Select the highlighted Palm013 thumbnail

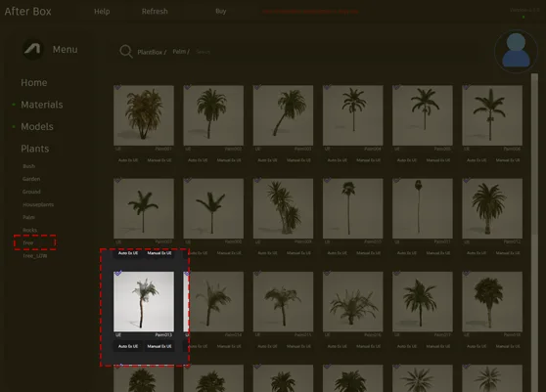[x=144, y=302]
